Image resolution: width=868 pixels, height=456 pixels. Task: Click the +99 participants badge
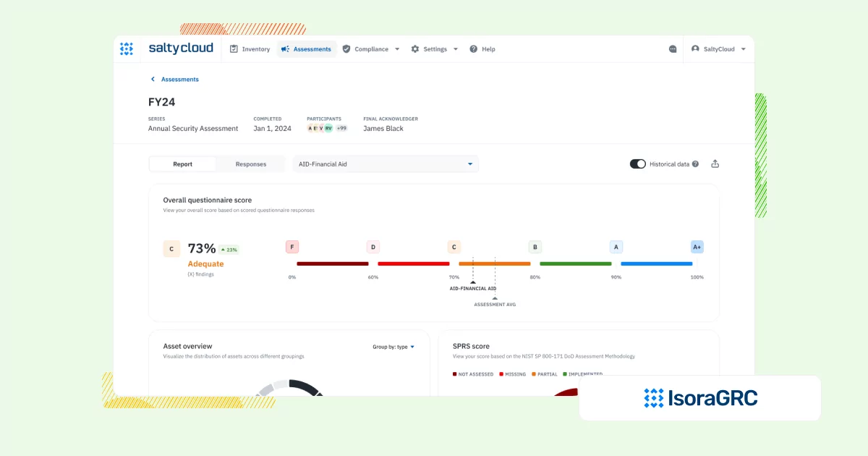tap(341, 128)
